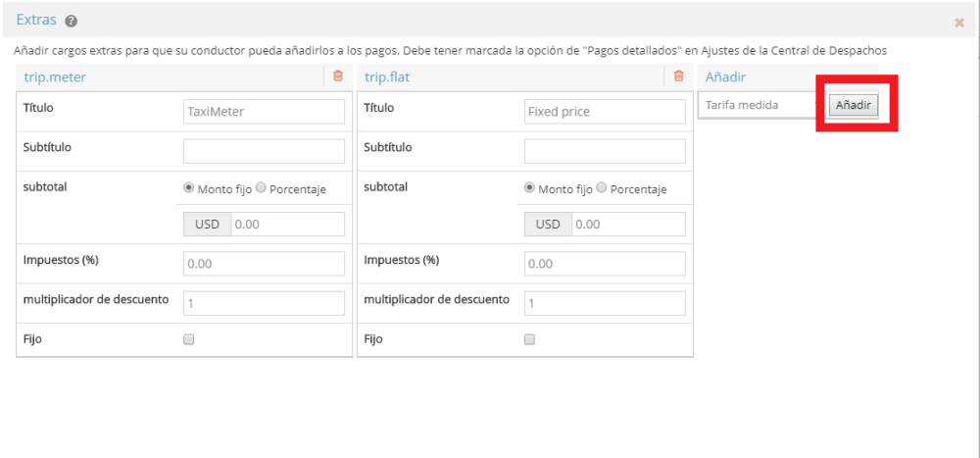This screenshot has height=458, width=980.
Task: Select Porcentaje for trip.flat subtotal
Action: tap(603, 188)
